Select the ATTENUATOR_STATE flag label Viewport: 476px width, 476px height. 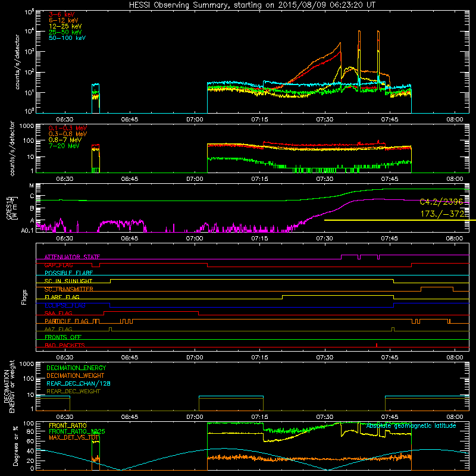tap(72, 257)
